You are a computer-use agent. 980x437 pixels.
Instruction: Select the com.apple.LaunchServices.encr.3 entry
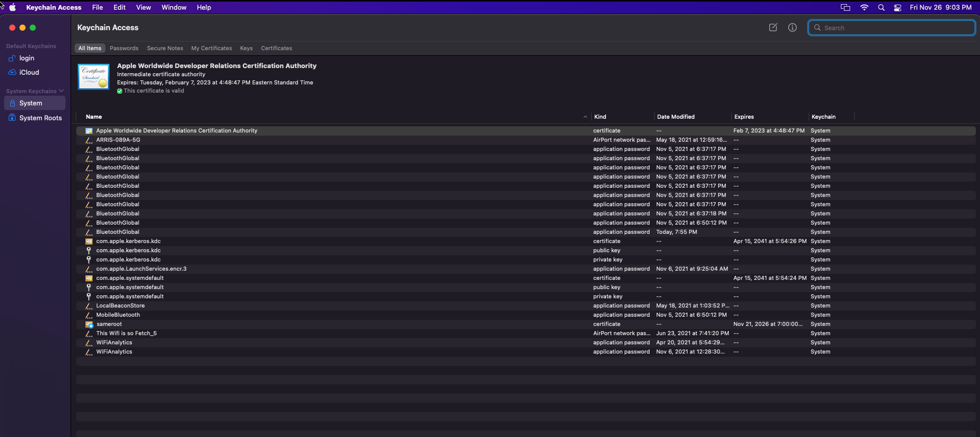(x=526, y=269)
